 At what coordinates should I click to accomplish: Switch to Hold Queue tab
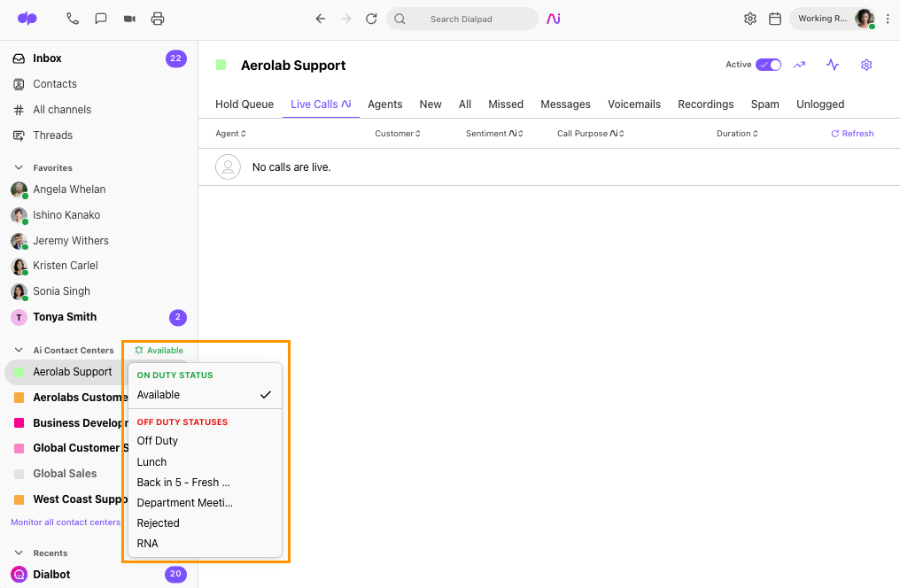(x=244, y=104)
